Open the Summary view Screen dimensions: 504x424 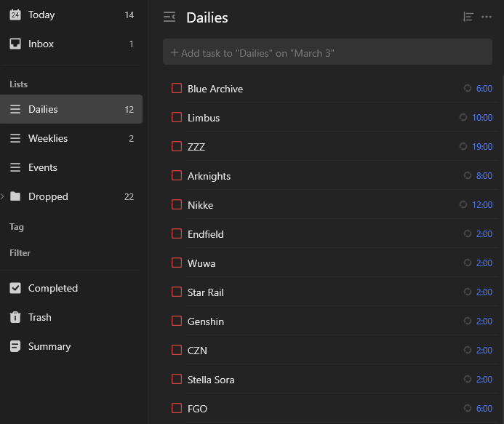point(71,346)
